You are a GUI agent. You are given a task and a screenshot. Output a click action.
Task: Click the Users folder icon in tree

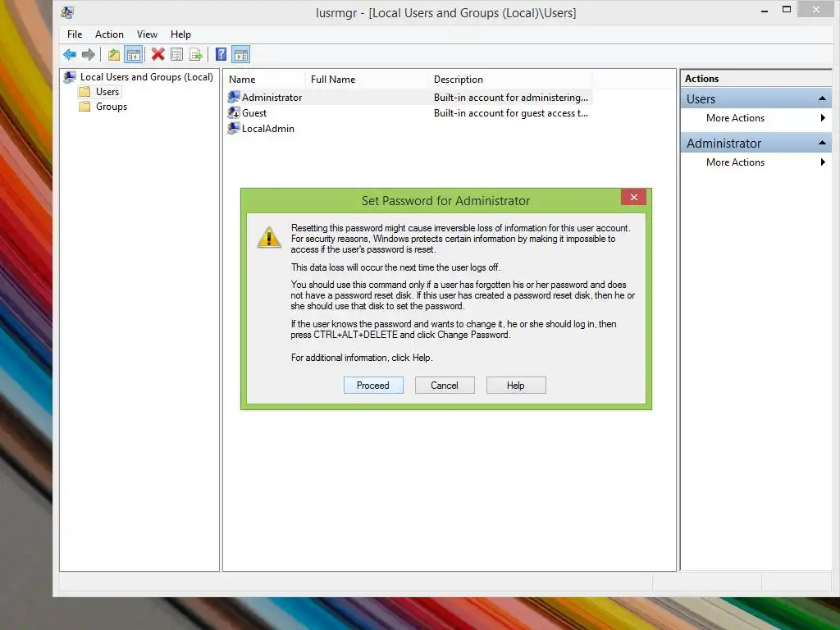coord(84,92)
